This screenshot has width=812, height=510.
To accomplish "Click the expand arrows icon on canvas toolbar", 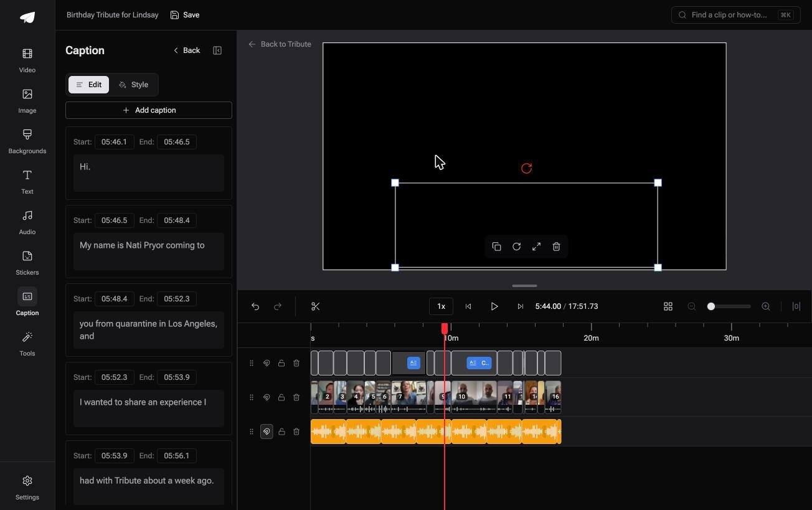I will tap(536, 247).
